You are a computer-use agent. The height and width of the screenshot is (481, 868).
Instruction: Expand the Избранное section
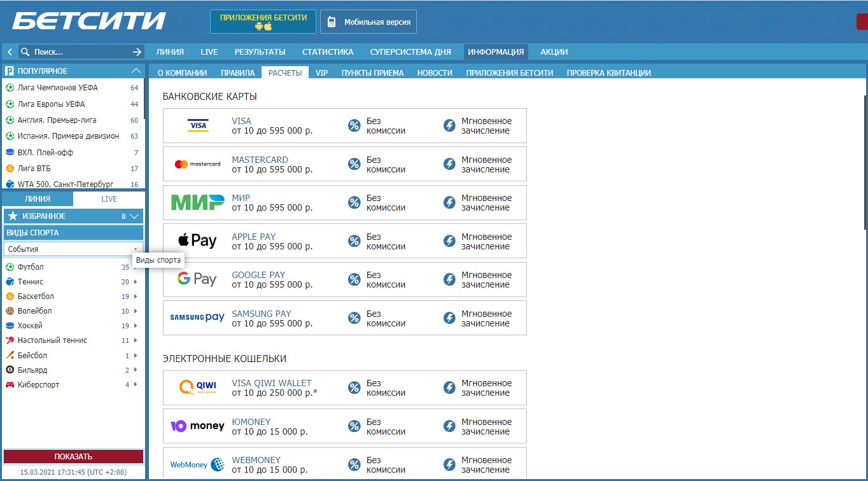(134, 216)
